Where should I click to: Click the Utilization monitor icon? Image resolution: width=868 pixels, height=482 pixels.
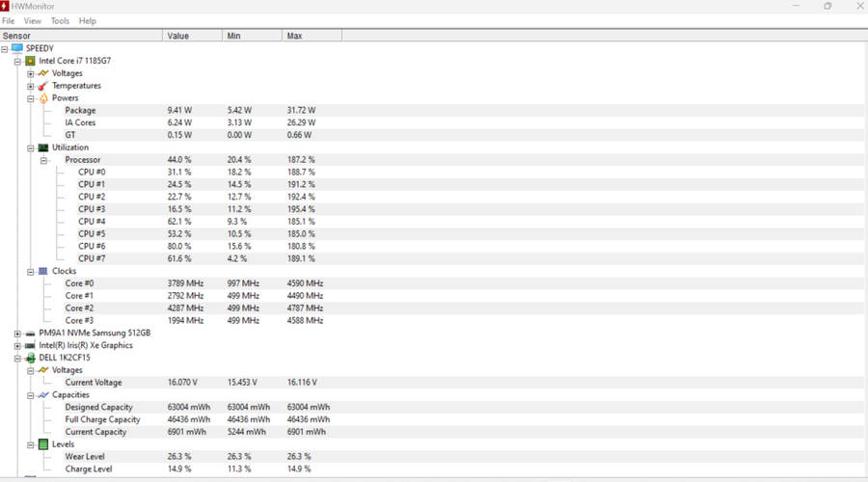(42, 148)
